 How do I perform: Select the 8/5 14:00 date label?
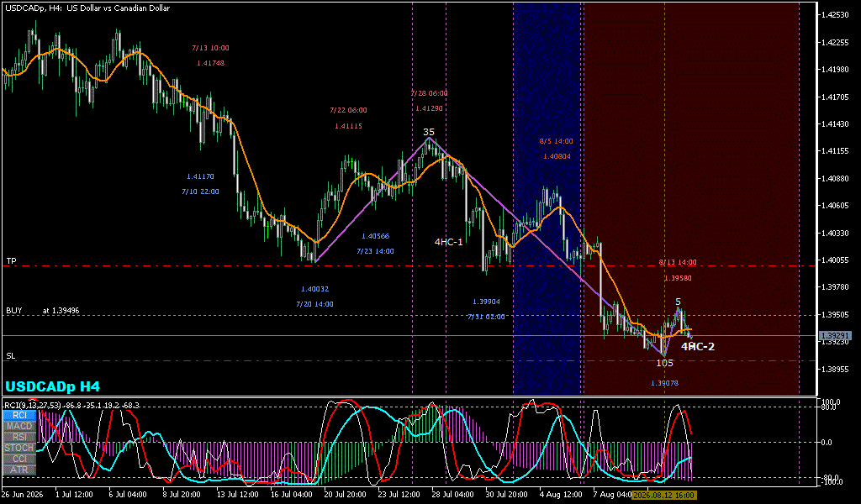click(557, 141)
